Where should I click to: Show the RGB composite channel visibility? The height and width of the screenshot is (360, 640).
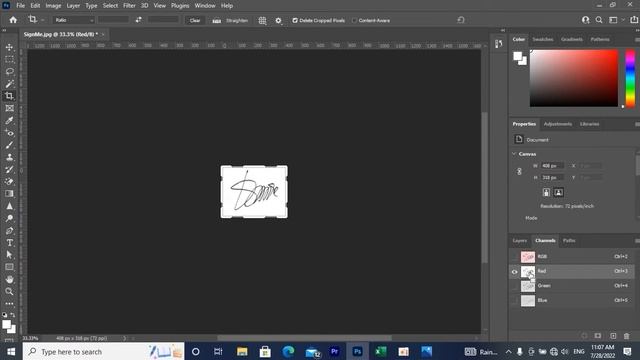pos(514,257)
